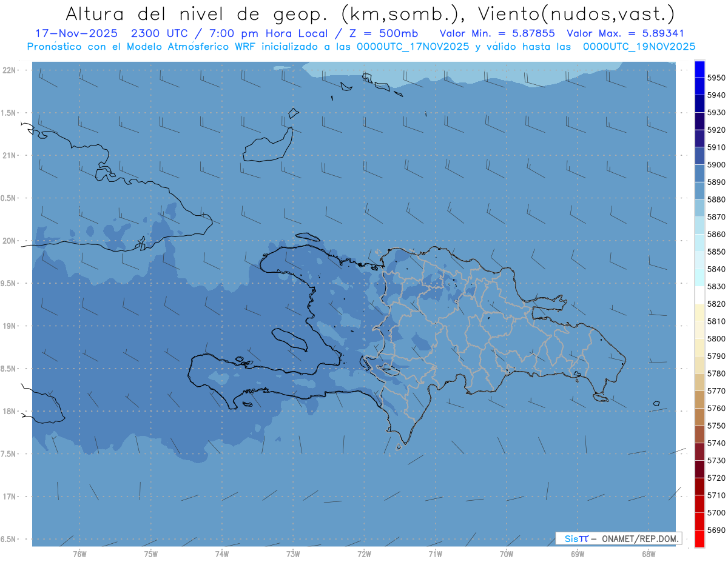The width and height of the screenshot is (728, 562).
Task: Click the 'Valor Max. = 5.89341' text
Action: point(624,34)
